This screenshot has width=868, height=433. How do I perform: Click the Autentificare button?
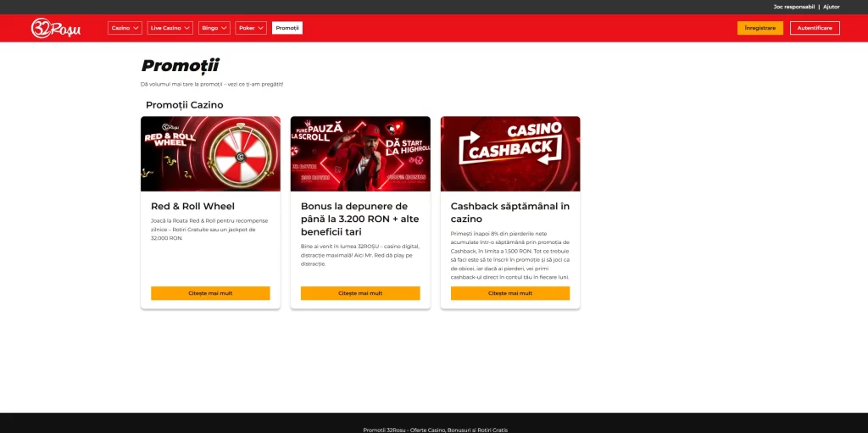click(815, 28)
